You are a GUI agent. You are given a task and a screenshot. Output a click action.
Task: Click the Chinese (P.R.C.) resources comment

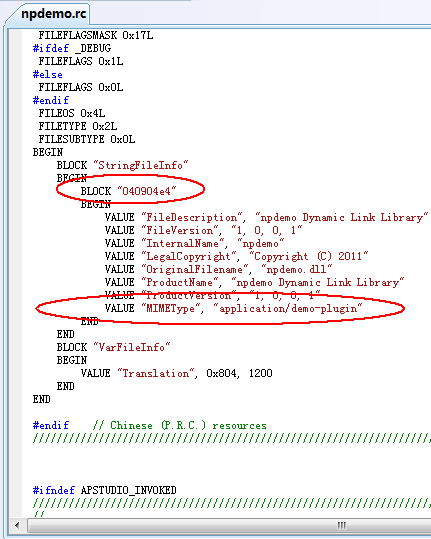tap(179, 426)
